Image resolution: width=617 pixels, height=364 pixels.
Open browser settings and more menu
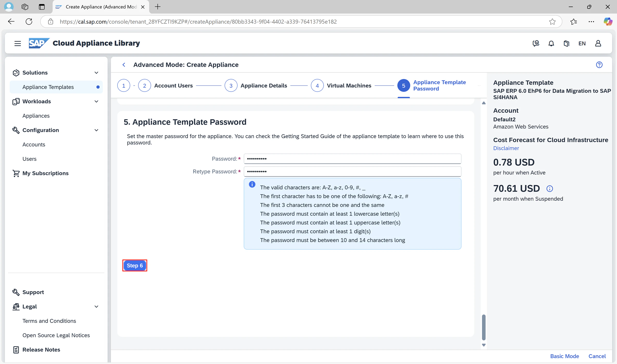tap(591, 21)
